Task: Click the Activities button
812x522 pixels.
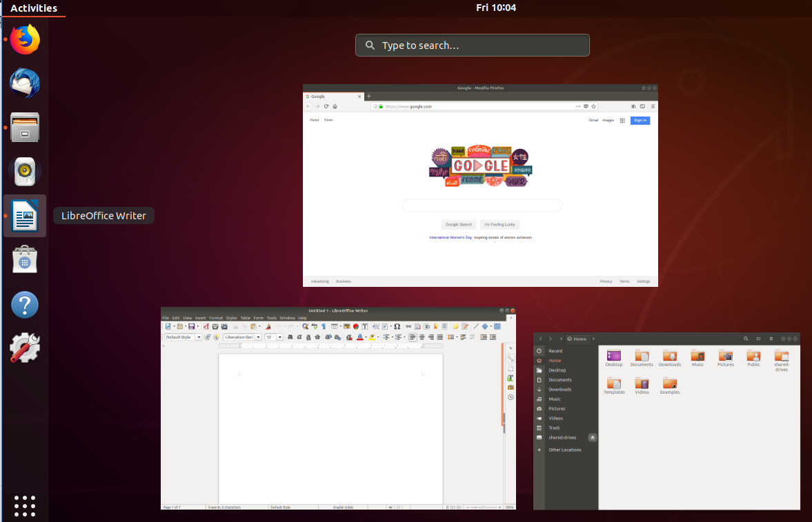Action: (x=33, y=8)
